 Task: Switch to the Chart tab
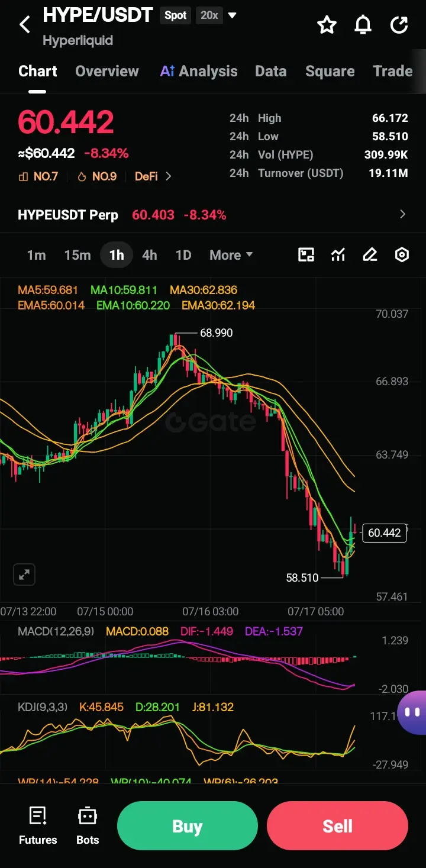coord(38,71)
